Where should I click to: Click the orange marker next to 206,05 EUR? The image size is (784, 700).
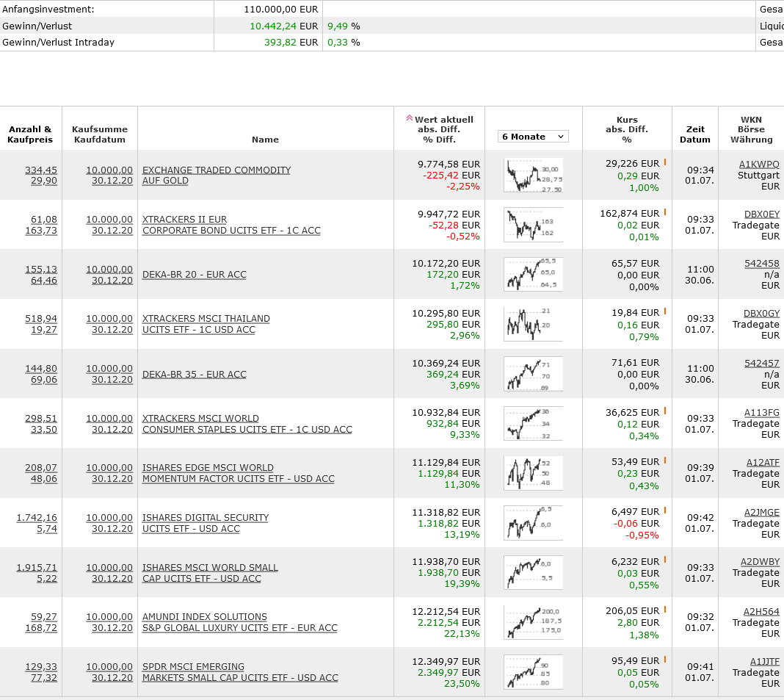click(x=665, y=610)
